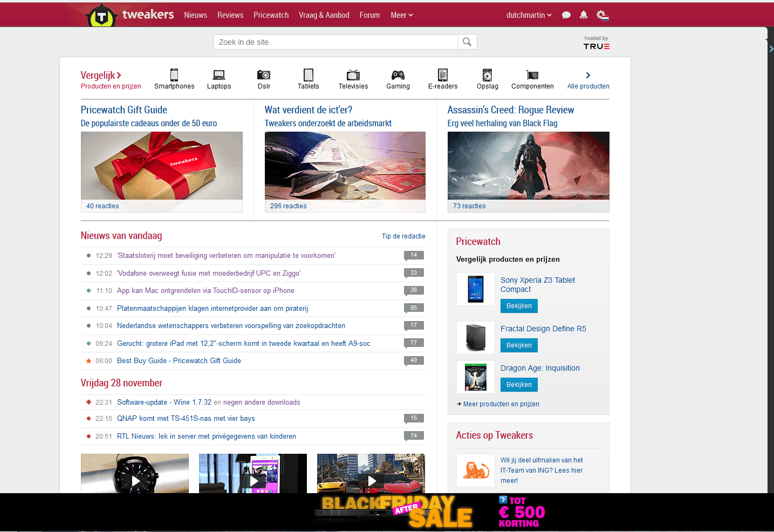
Task: Open comment count 85 for Platenmaatschappijen article
Action: tap(414, 308)
